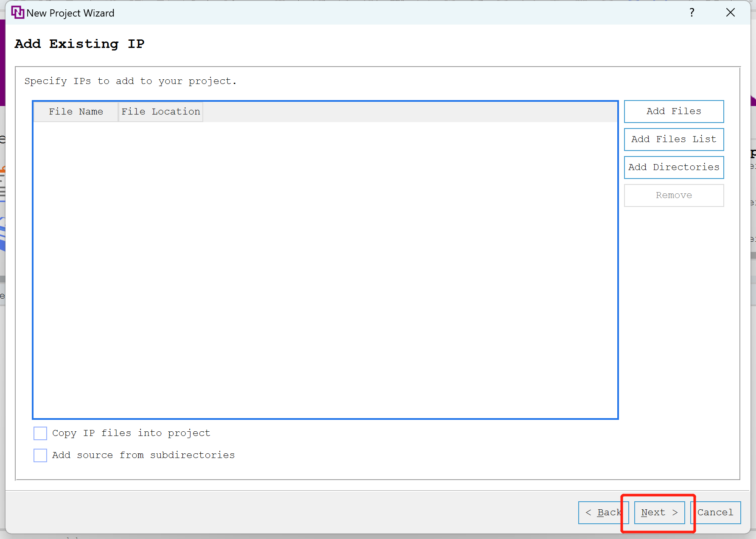
Task: Tick the Add source from subdirectories checkbox
Action: pos(40,455)
